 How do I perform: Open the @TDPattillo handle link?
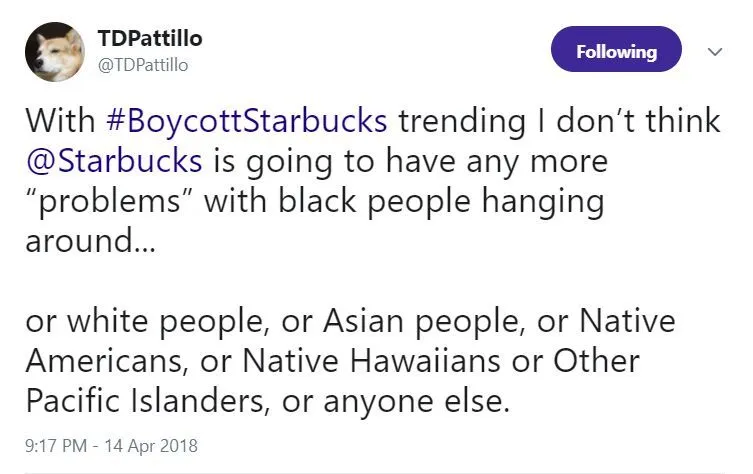click(x=142, y=65)
